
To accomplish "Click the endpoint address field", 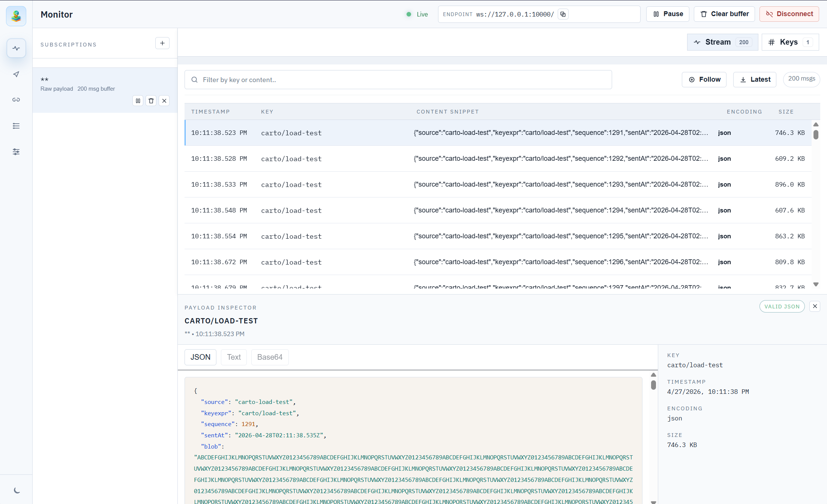I will [539, 14].
